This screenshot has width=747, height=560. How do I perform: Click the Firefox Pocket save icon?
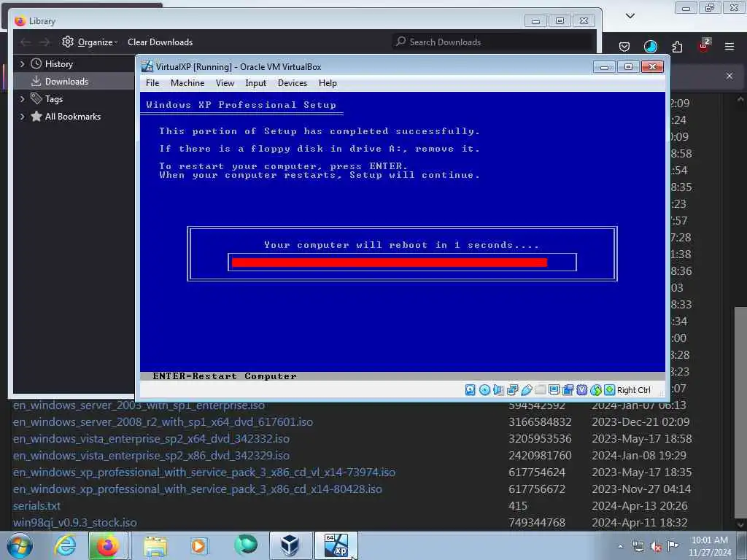(624, 46)
